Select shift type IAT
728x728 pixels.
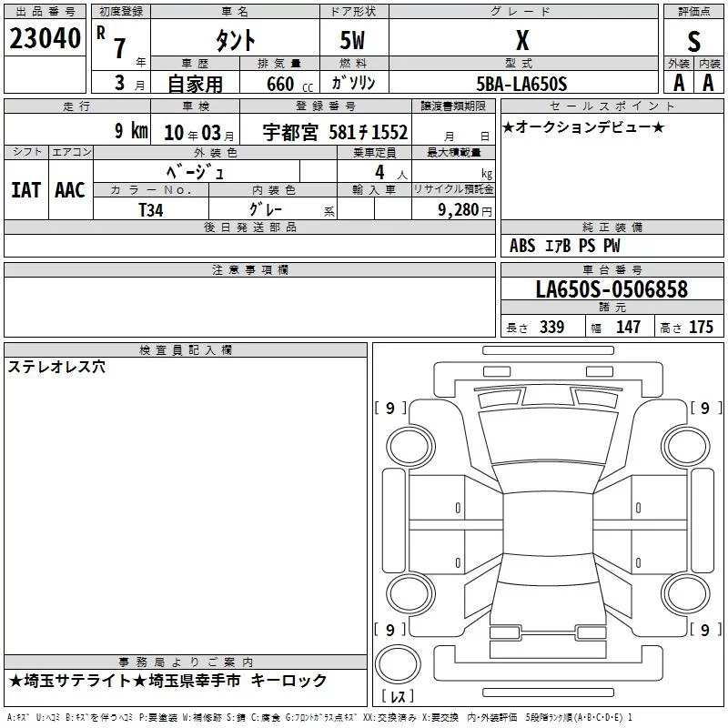coord(26,190)
